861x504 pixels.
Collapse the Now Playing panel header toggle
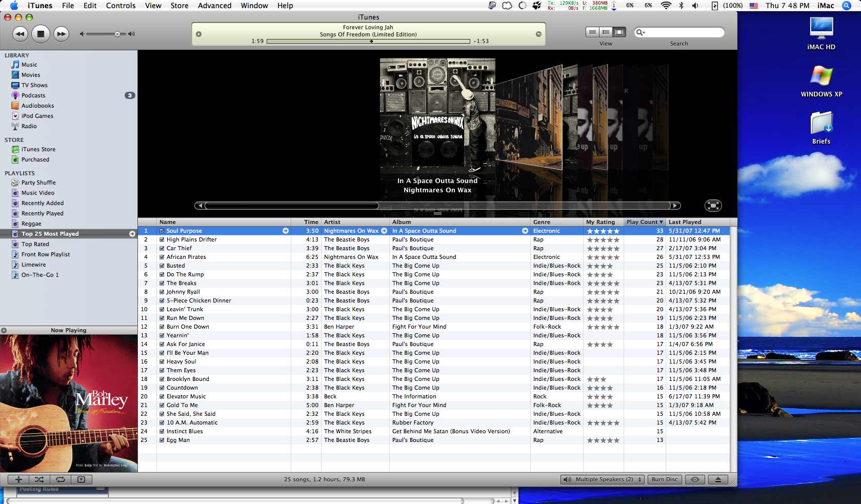[x=4, y=330]
